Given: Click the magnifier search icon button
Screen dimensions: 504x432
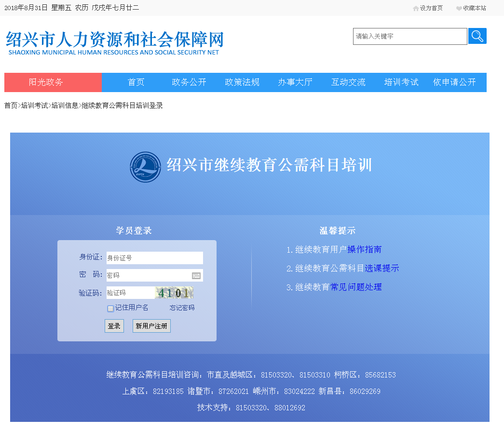Looking at the screenshot, I should pos(477,36).
